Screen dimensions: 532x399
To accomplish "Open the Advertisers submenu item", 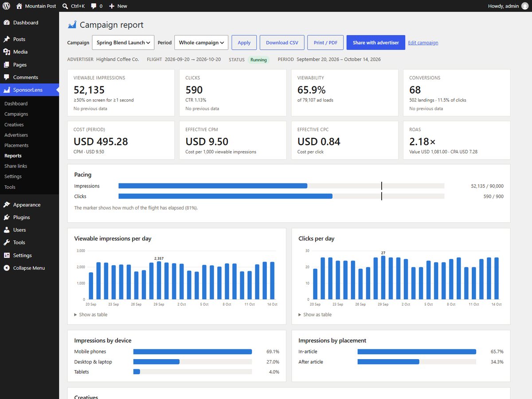I will pyautogui.click(x=16, y=135).
